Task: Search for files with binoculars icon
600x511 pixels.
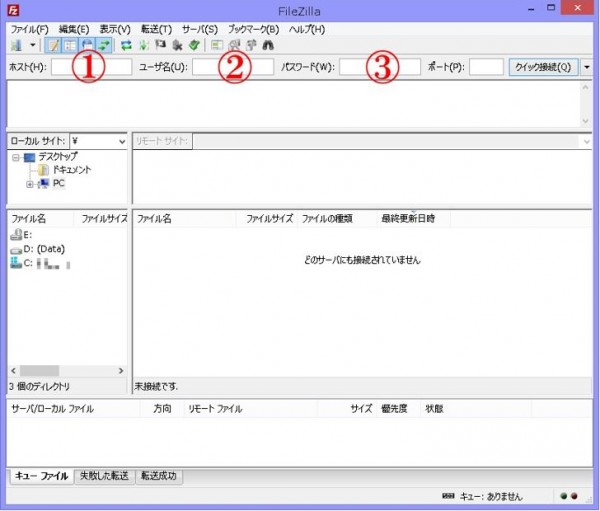Action: (268, 46)
